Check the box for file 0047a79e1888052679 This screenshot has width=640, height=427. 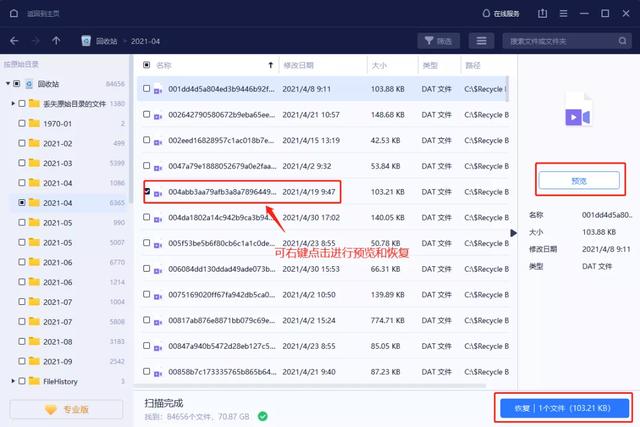point(147,165)
